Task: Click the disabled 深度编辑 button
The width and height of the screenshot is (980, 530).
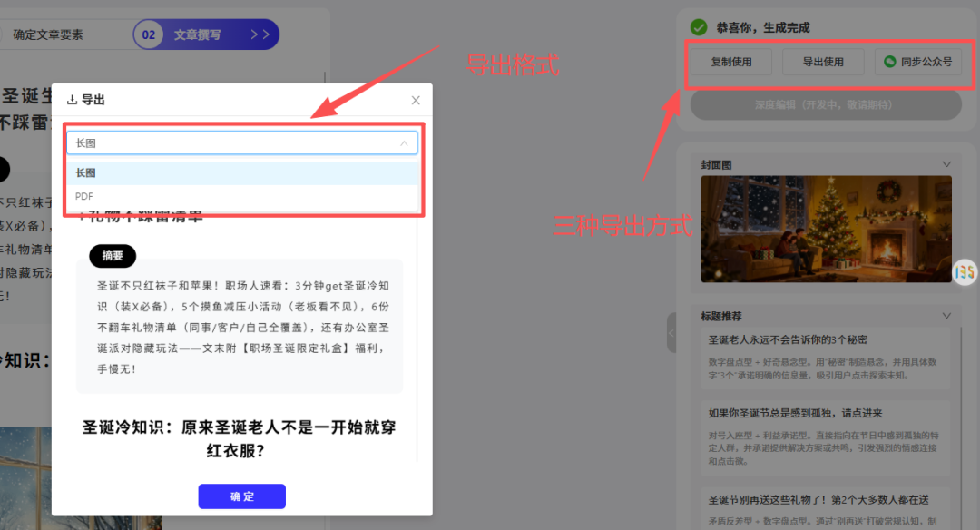Action: [x=826, y=105]
